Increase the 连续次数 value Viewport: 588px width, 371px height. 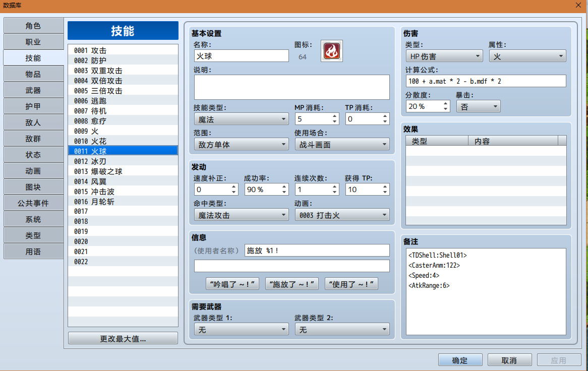[334, 187]
